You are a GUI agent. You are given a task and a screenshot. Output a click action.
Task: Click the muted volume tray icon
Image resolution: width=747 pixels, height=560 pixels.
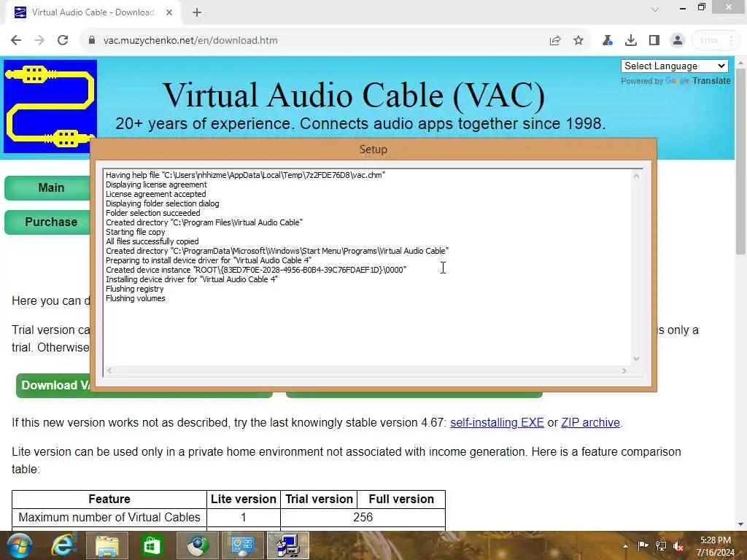tap(678, 545)
